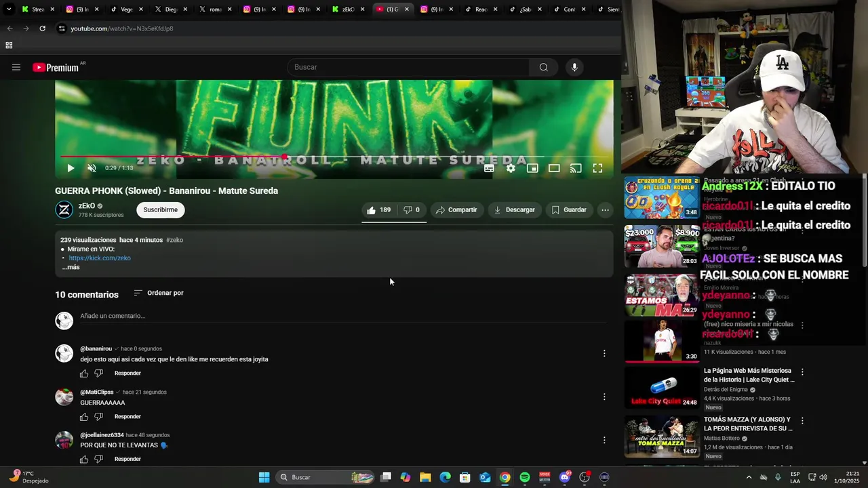Expand description with ...más

(x=71, y=267)
